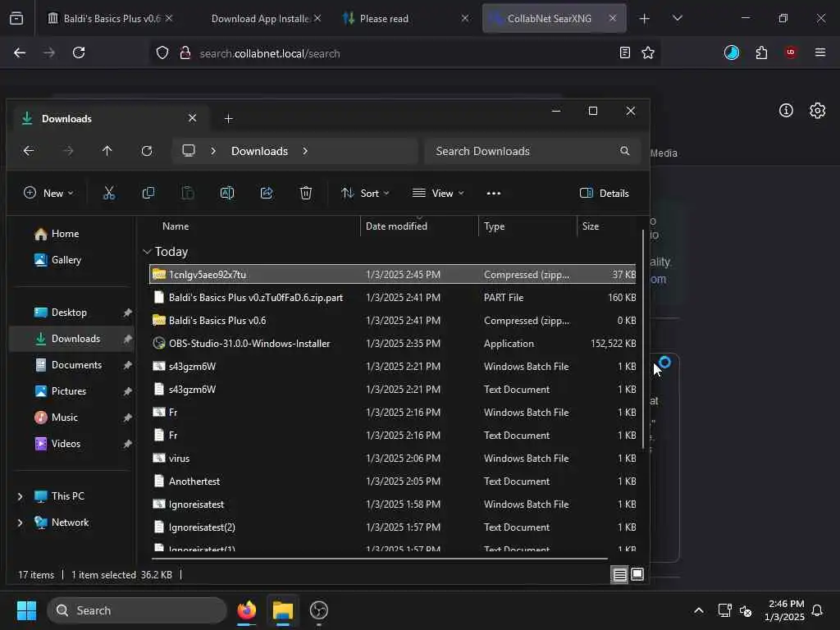
Task: Switch to large thumbnails layout icon
Action: [x=637, y=575]
